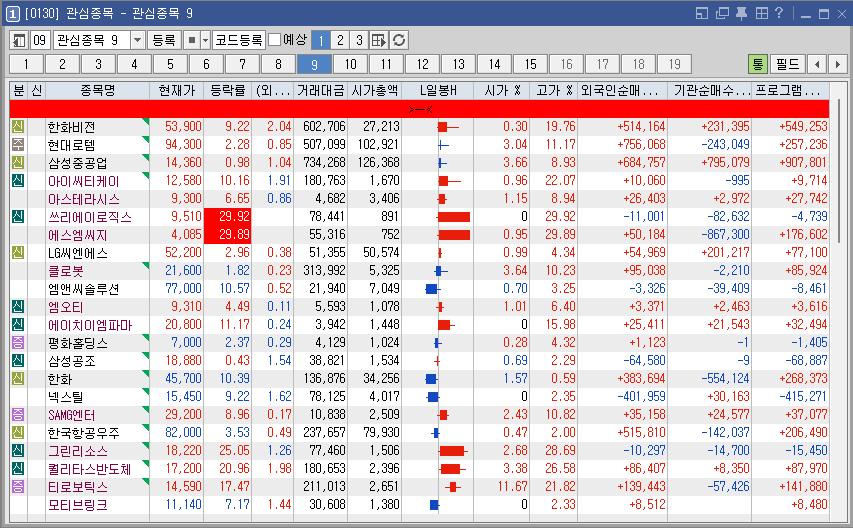Screen dimensions: 853x528
Task: Click the 신 badge icon on 퀄리타스반도체 row
Action: click(x=18, y=468)
